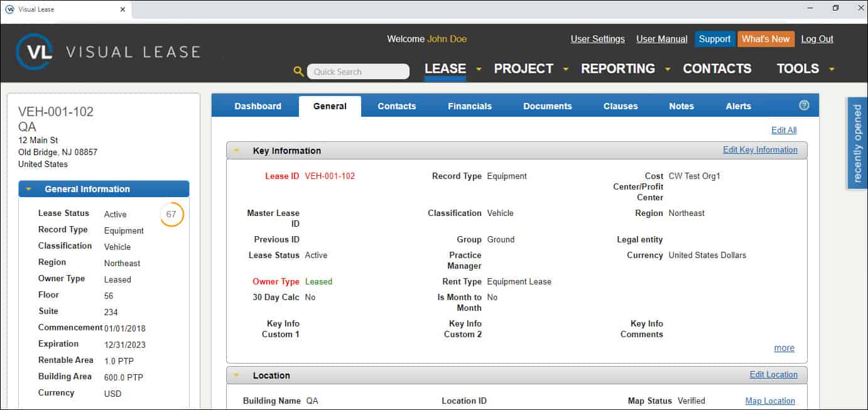Select the PROJECT main menu
This screenshot has height=410, width=868.
[524, 68]
